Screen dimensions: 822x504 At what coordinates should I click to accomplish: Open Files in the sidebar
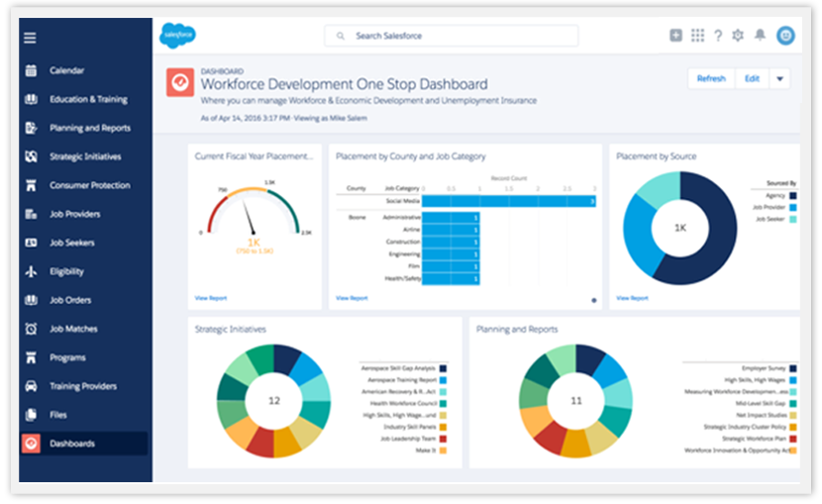point(58,415)
